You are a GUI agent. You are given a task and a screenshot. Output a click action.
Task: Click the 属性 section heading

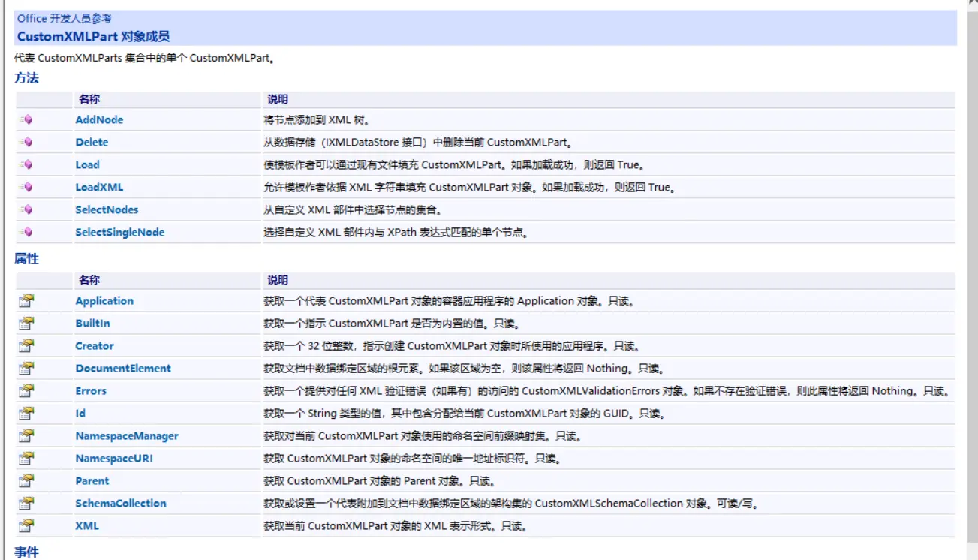(26, 259)
